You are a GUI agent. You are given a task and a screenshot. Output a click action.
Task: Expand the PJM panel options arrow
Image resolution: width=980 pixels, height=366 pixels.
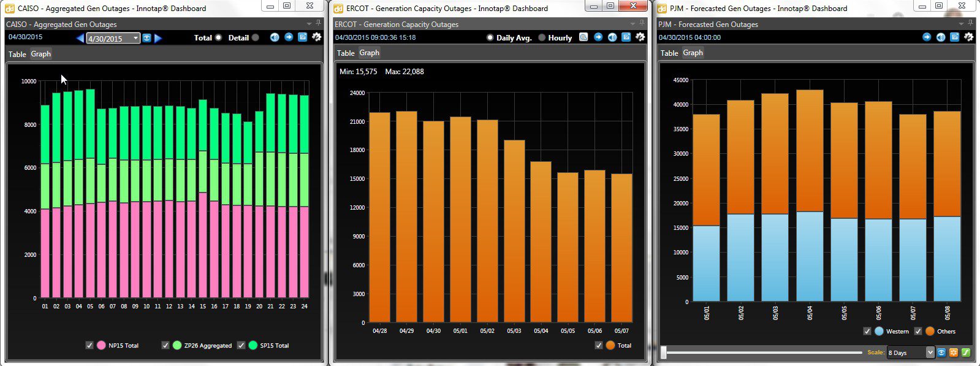[x=961, y=24]
